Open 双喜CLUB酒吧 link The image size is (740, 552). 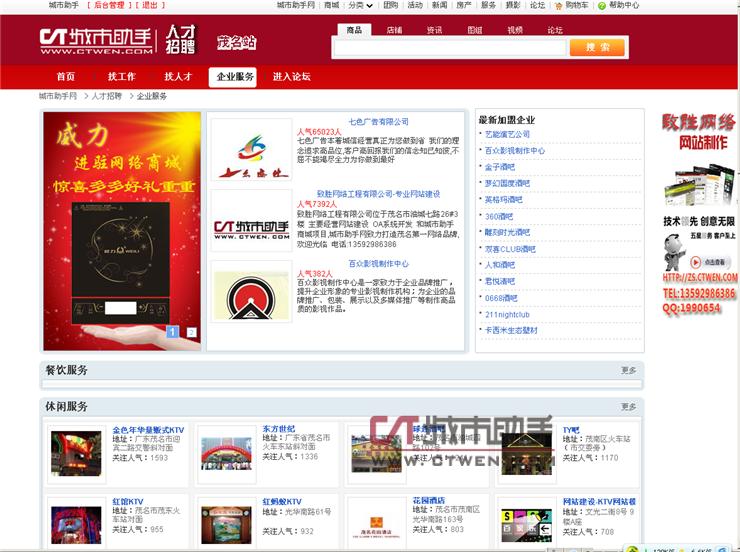[510, 249]
